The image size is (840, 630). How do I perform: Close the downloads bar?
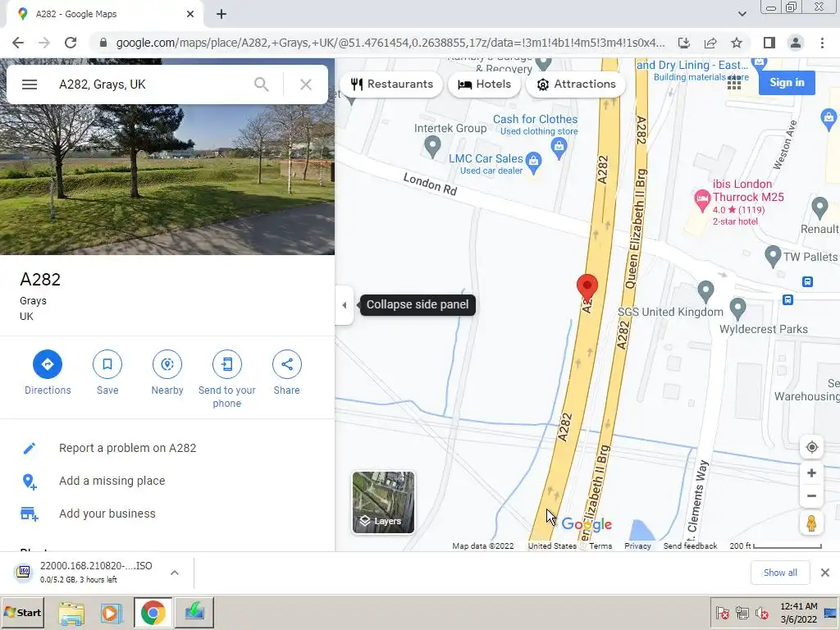(825, 573)
